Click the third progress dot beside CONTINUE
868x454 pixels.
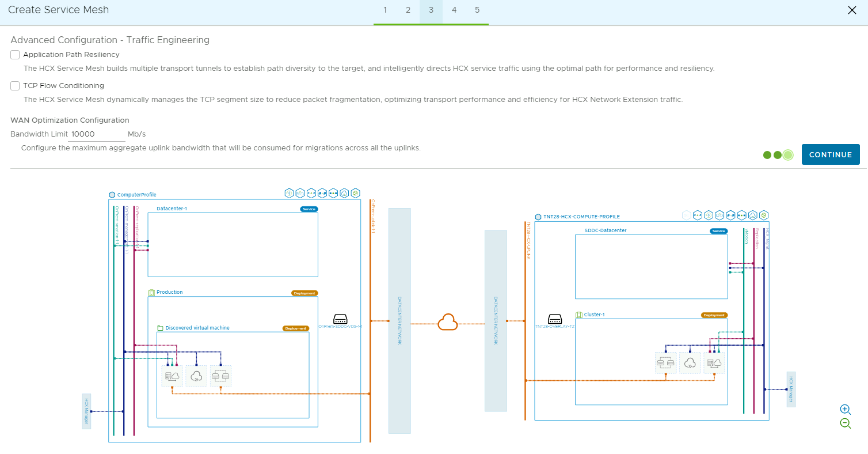click(788, 155)
